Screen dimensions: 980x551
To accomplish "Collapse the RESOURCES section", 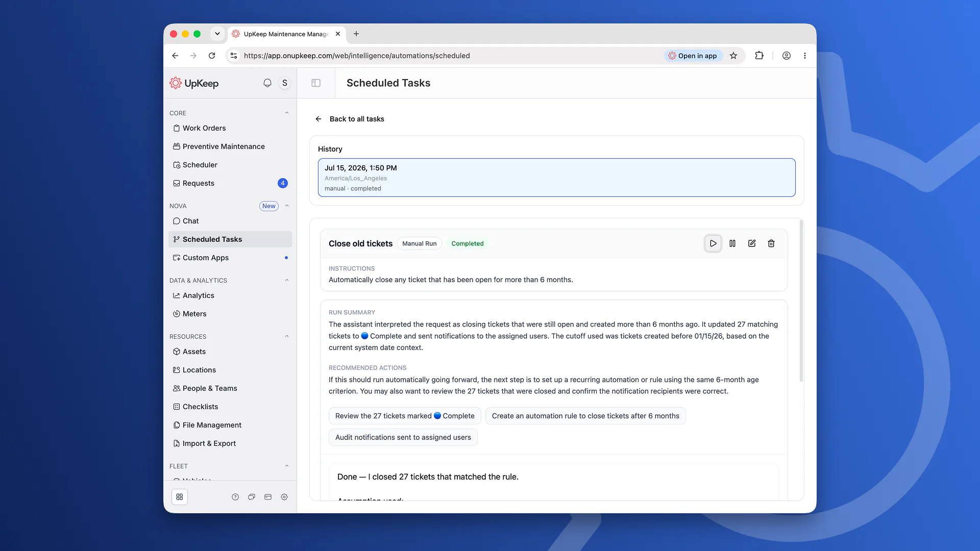I will 287,336.
